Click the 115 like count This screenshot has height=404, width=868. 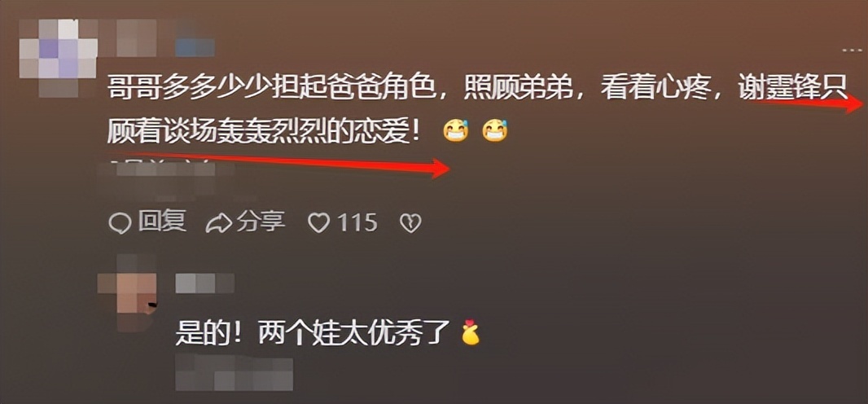(x=357, y=223)
